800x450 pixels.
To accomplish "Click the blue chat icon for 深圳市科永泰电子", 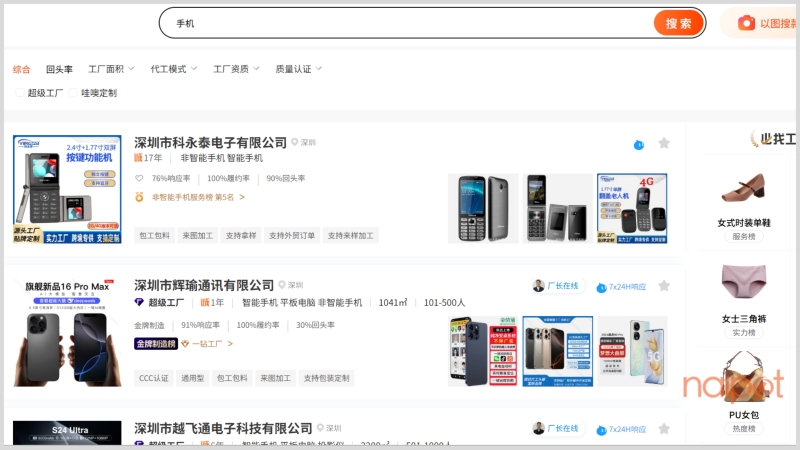I will coord(638,145).
